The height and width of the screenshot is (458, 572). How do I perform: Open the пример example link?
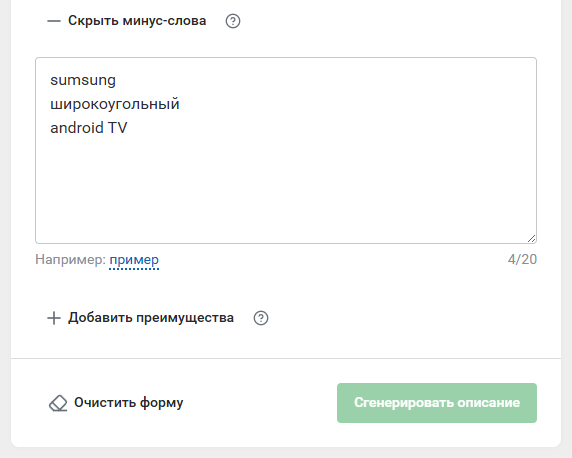coord(134,260)
